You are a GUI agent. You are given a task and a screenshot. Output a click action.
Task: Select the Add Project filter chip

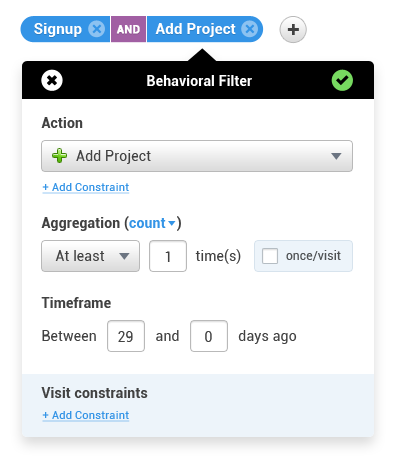pos(196,29)
